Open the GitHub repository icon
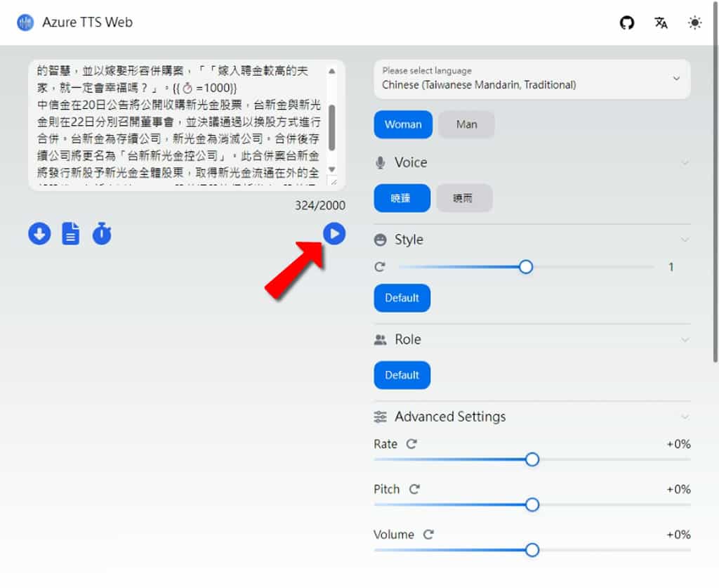The image size is (719, 588). [x=627, y=22]
